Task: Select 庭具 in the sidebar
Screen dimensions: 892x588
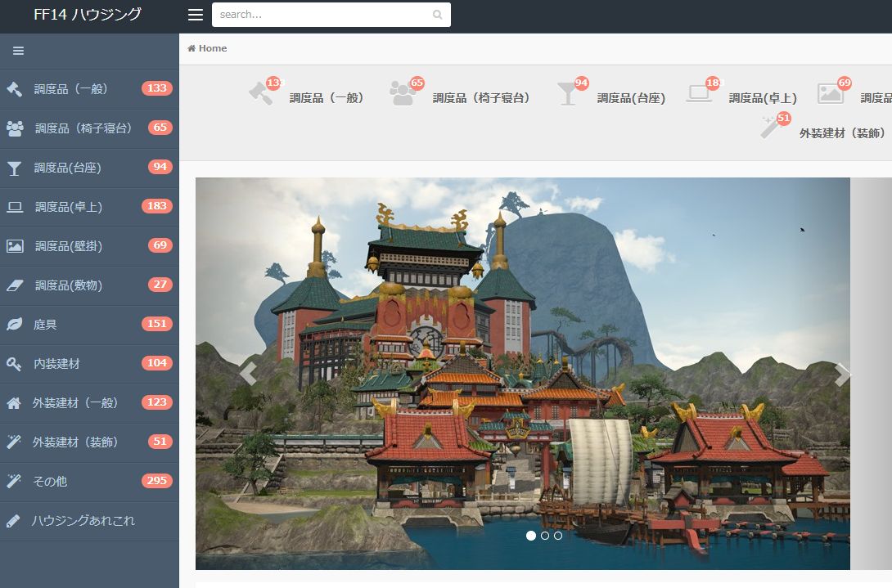Action: coord(89,325)
